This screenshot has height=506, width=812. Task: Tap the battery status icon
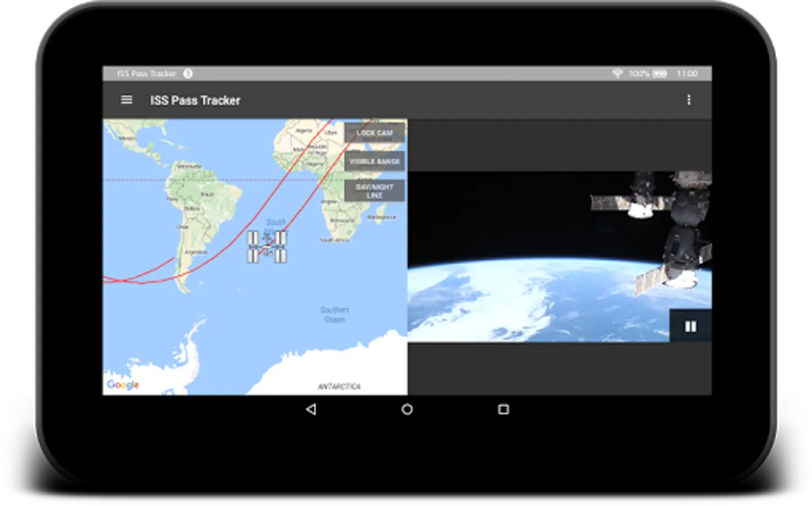coord(659,74)
